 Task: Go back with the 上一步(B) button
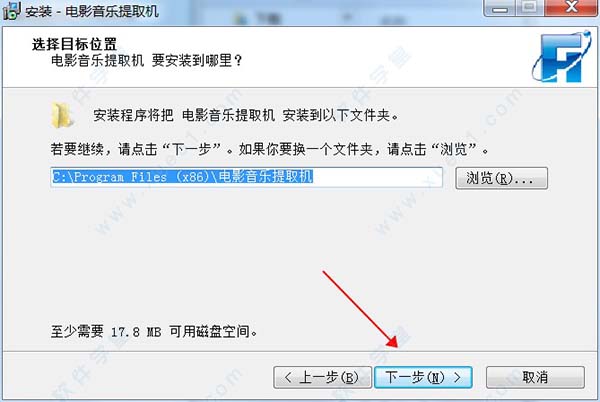(x=322, y=378)
